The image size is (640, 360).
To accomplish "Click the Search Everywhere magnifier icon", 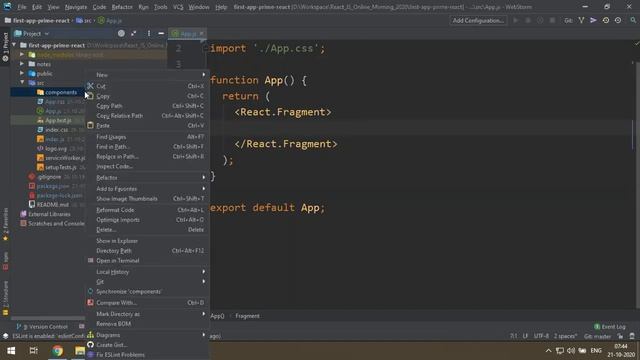I will tap(633, 20).
